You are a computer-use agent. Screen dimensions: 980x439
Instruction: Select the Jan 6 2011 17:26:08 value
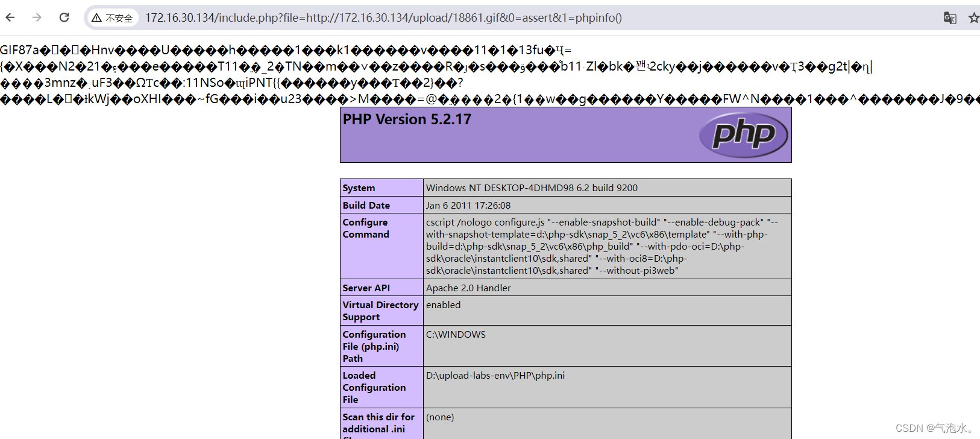tap(468, 206)
